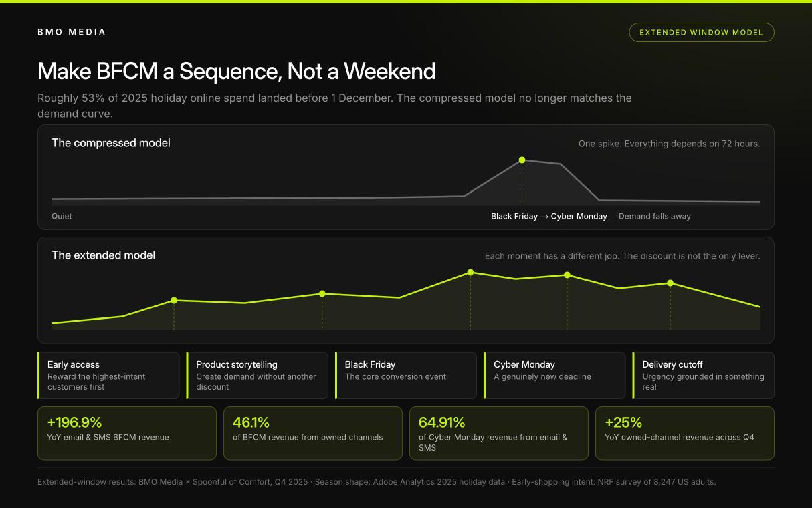Open the Cyber Monday card
The width and height of the screenshot is (812, 508).
(x=555, y=376)
